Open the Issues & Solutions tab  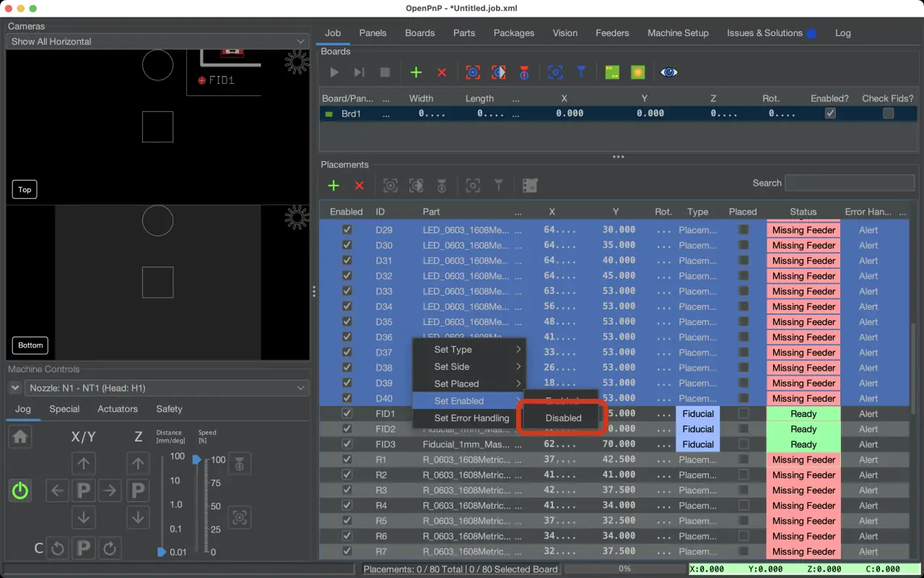pos(764,33)
